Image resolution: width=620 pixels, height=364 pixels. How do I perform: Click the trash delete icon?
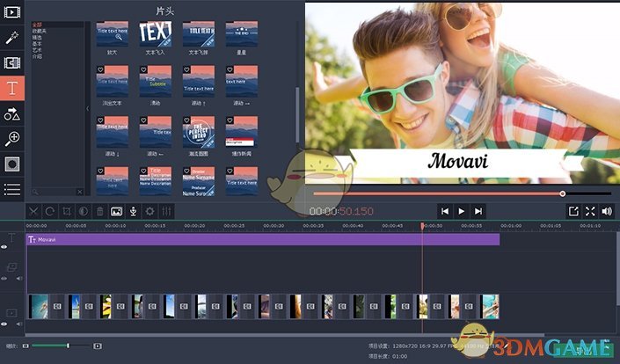click(x=99, y=211)
